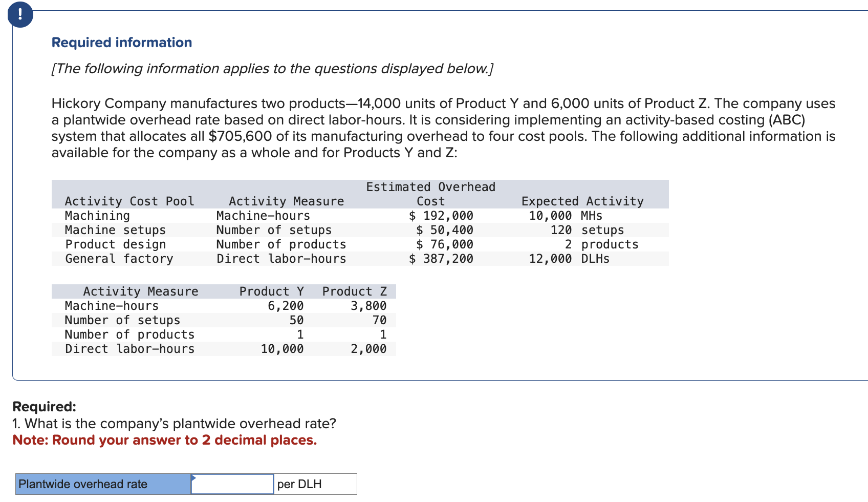The height and width of the screenshot is (502, 868).
Task: Click the Required information heading
Action: point(121,42)
